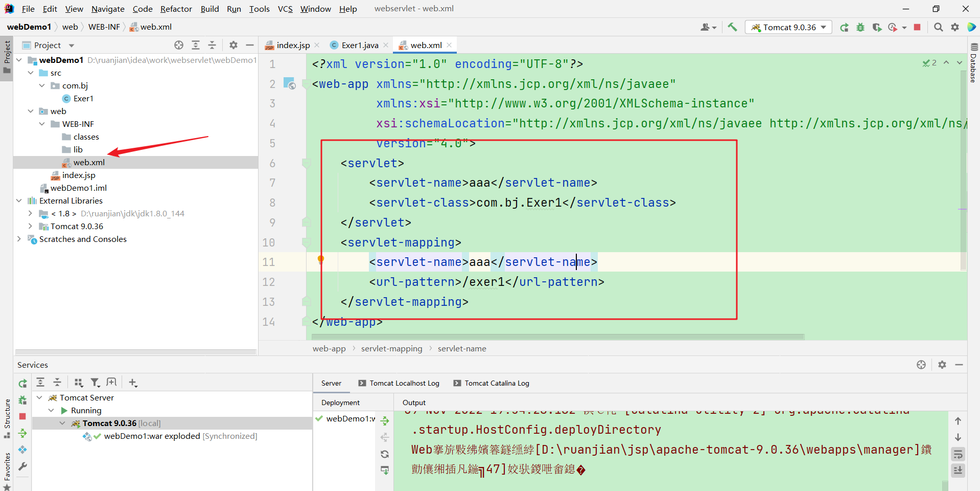The width and height of the screenshot is (980, 491).
Task: Click the editor horizontal scrollbar
Action: [558, 337]
